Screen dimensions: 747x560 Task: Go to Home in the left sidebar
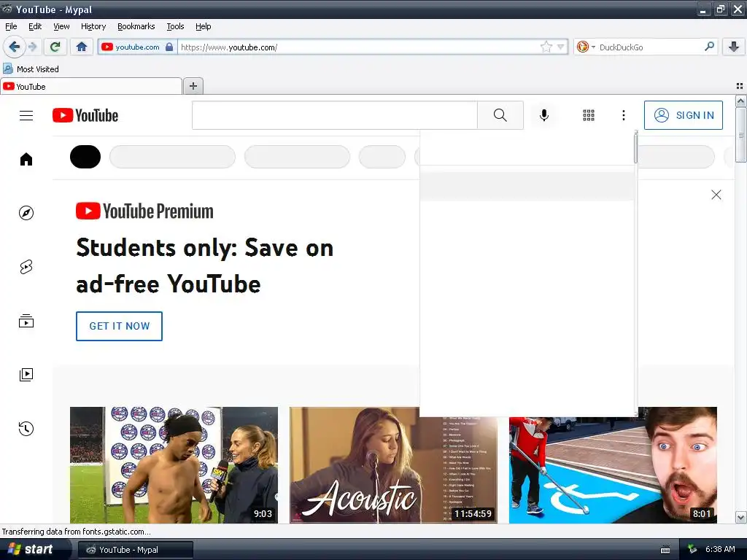pos(26,159)
